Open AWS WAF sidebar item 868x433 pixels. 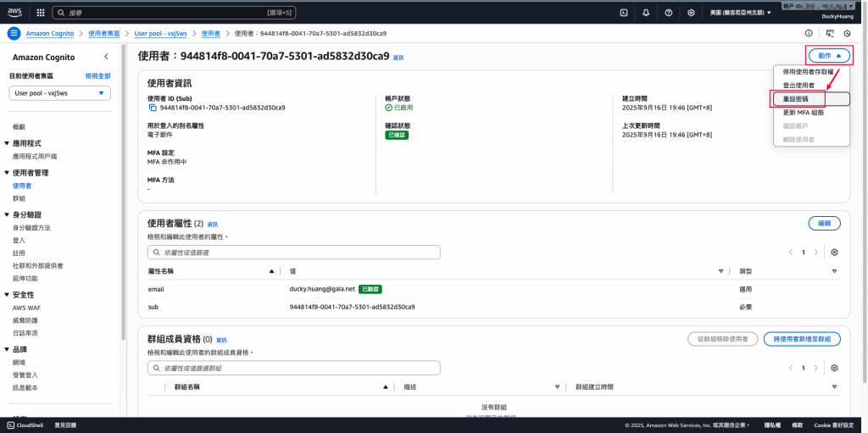coord(26,308)
